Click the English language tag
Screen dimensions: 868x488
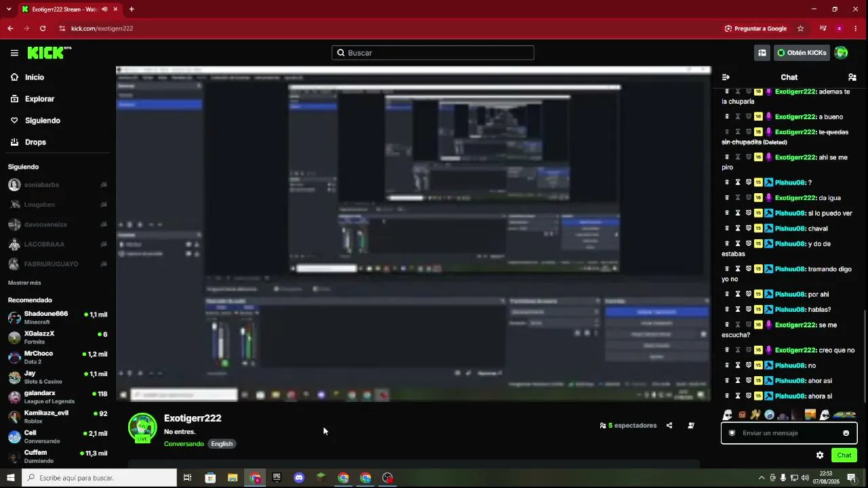click(222, 444)
